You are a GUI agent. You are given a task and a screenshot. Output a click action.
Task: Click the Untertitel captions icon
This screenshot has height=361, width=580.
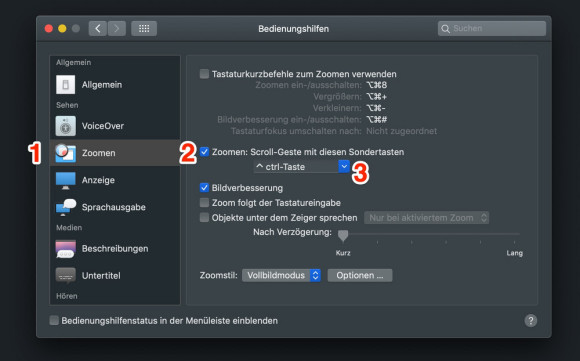tap(65, 276)
